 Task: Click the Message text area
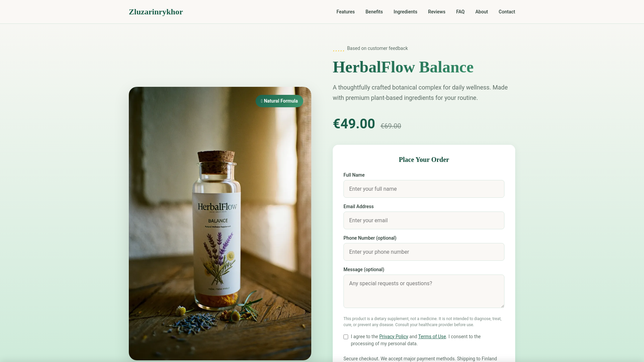coord(424,291)
